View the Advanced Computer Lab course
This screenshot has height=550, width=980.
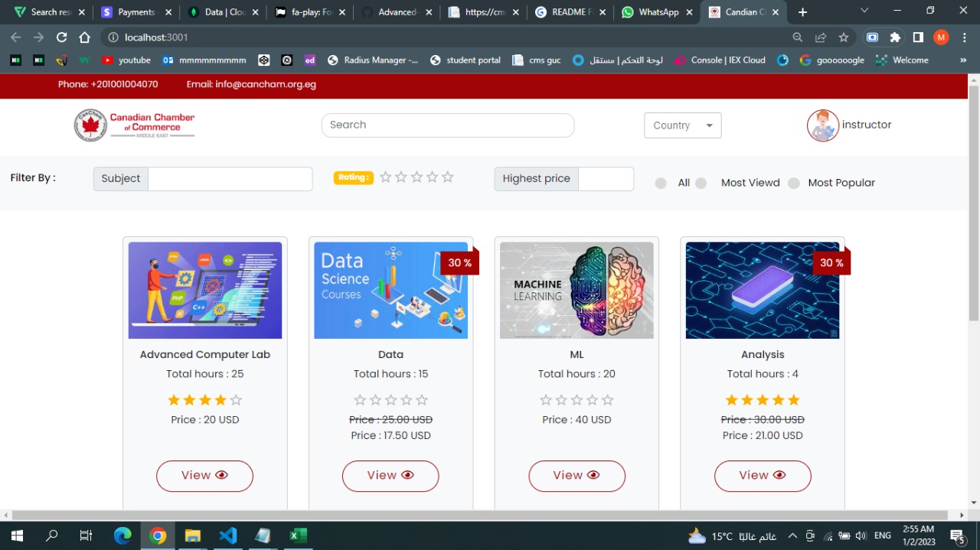point(204,476)
